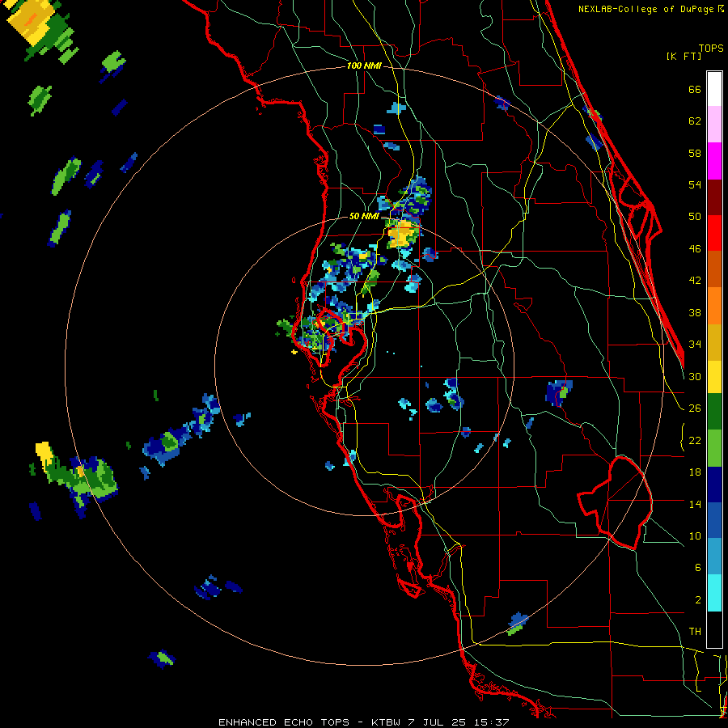Select the bright red legend swatch near 46
This screenshot has height=728, width=728.
tap(714, 233)
